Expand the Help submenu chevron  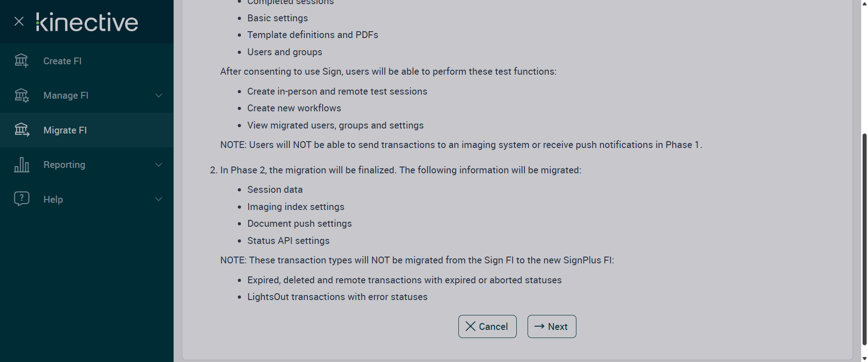tap(159, 199)
